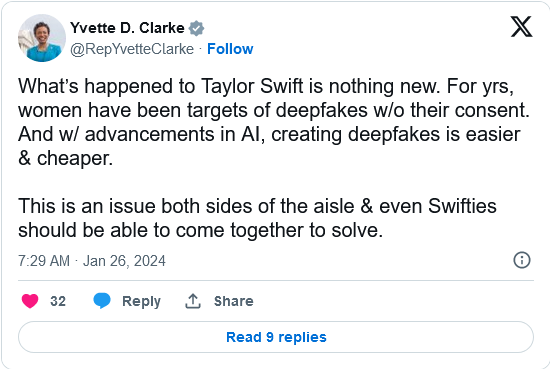
Task: Open the 7:29 AM time link
Action: (x=44, y=261)
